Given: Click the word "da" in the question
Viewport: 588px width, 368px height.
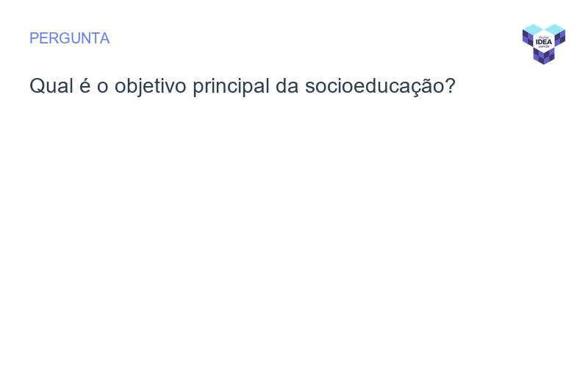Looking at the screenshot, I should (285, 86).
